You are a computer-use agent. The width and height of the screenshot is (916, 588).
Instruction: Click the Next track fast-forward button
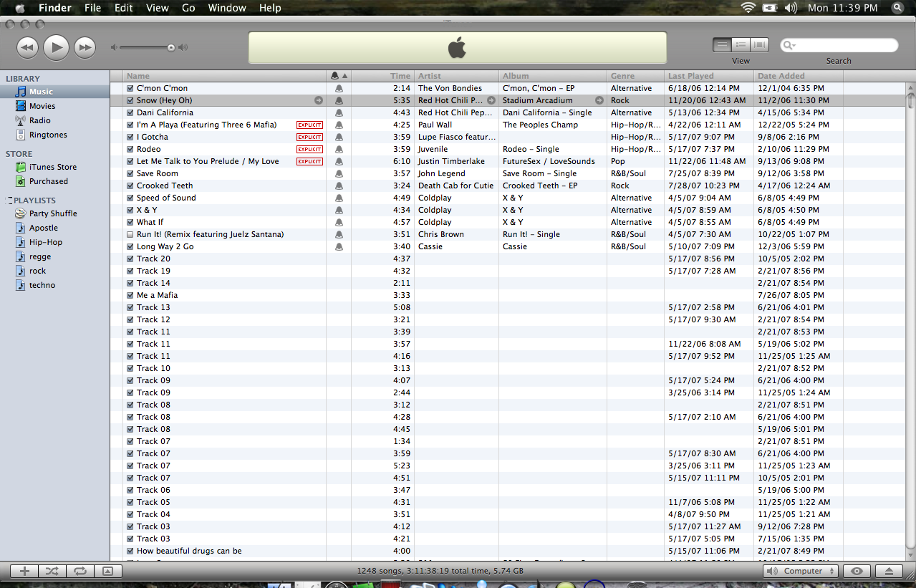[x=85, y=48]
